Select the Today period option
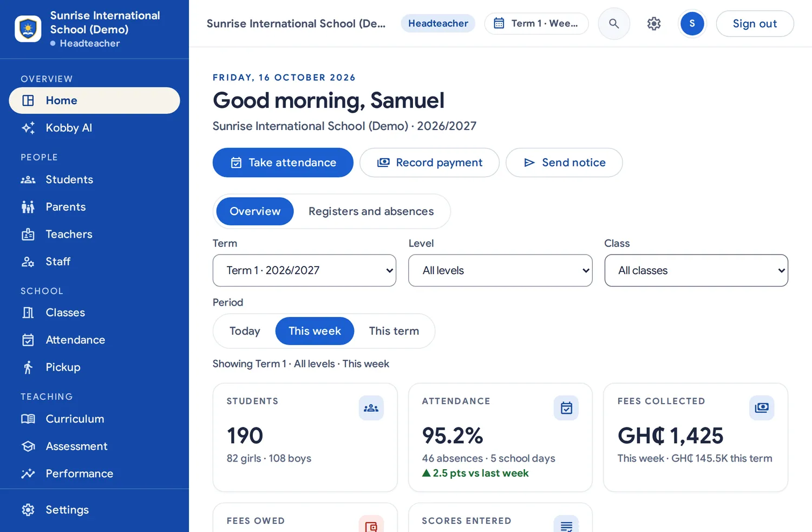The height and width of the screenshot is (532, 812). [245, 331]
